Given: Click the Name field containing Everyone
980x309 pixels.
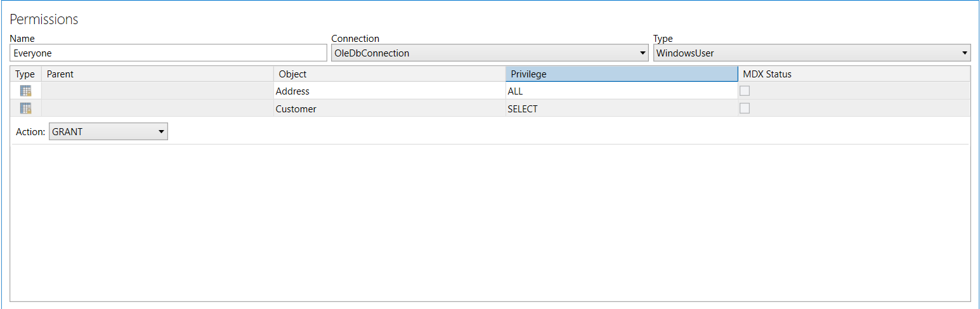Looking at the screenshot, I should pos(168,53).
